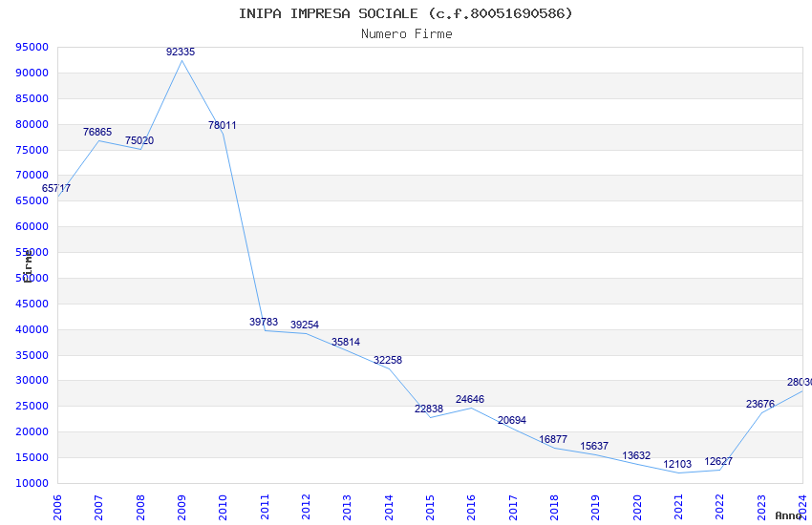Image resolution: width=812 pixels, height=525 pixels.
Task: Click the y-axis value 75000
Action: (32, 150)
